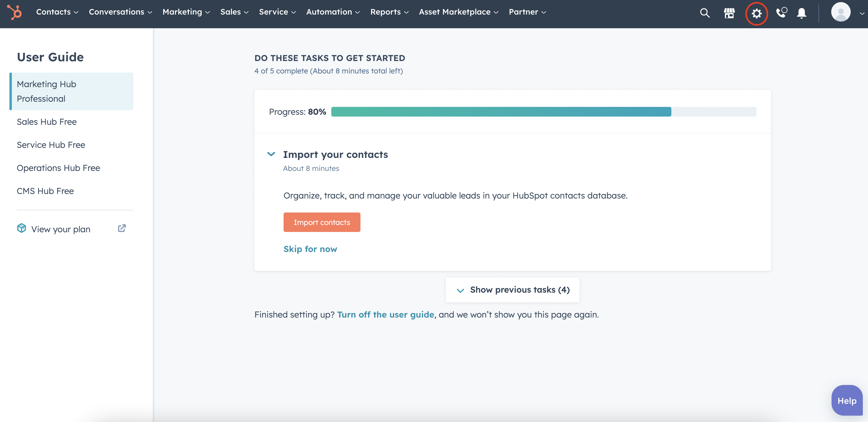Open the Partner dropdown menu
Screen dimensions: 868x422
[528, 12]
